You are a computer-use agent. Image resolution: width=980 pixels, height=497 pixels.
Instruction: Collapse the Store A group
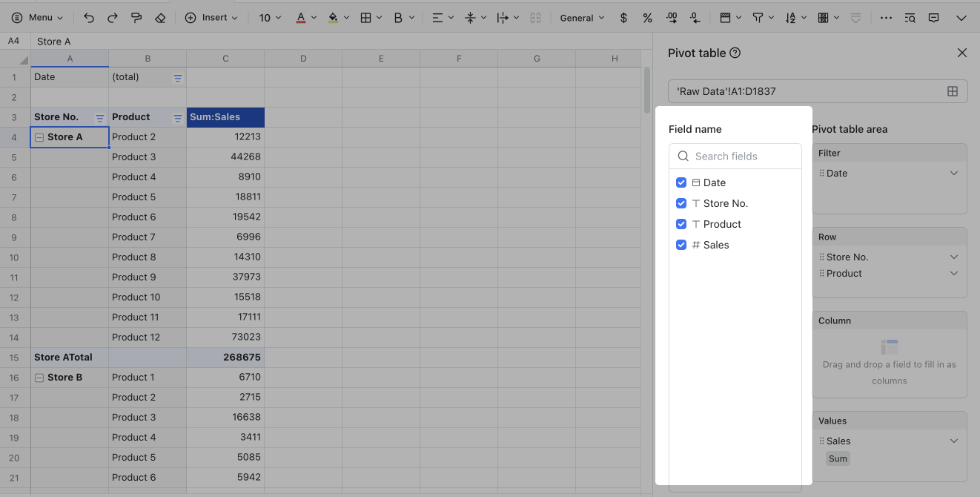pos(39,136)
